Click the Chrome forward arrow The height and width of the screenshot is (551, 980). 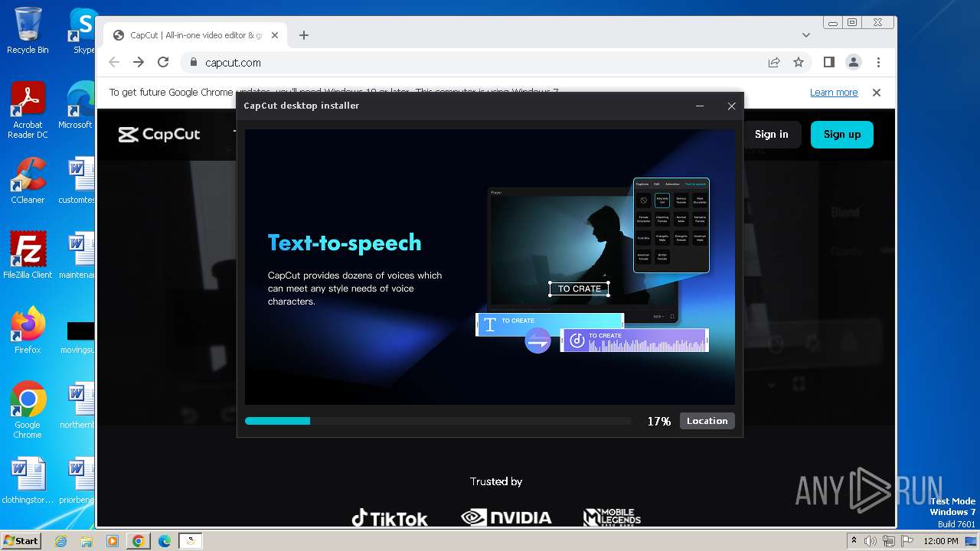tap(139, 62)
